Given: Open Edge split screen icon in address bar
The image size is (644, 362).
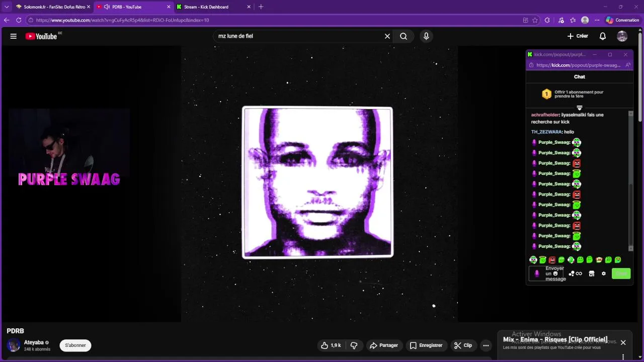Looking at the screenshot, I should click(x=525, y=20).
